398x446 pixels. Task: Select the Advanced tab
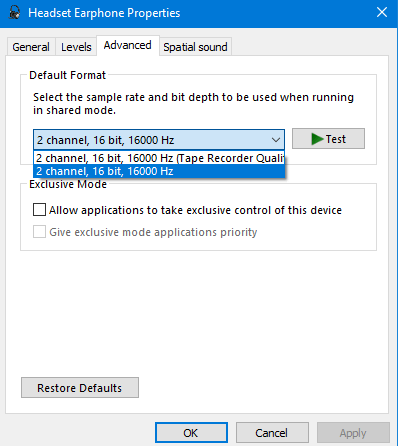pos(128,45)
